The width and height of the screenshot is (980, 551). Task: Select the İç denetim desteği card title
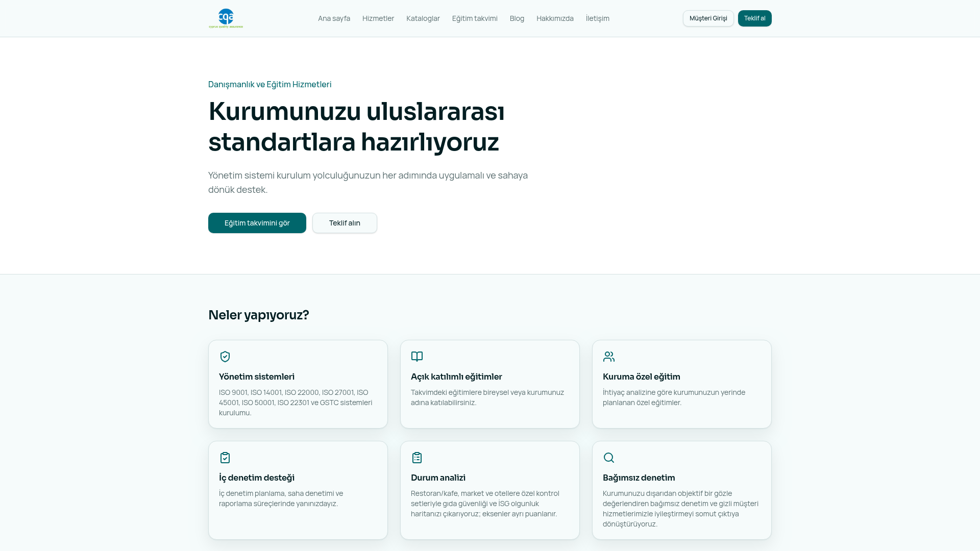pyautogui.click(x=257, y=478)
